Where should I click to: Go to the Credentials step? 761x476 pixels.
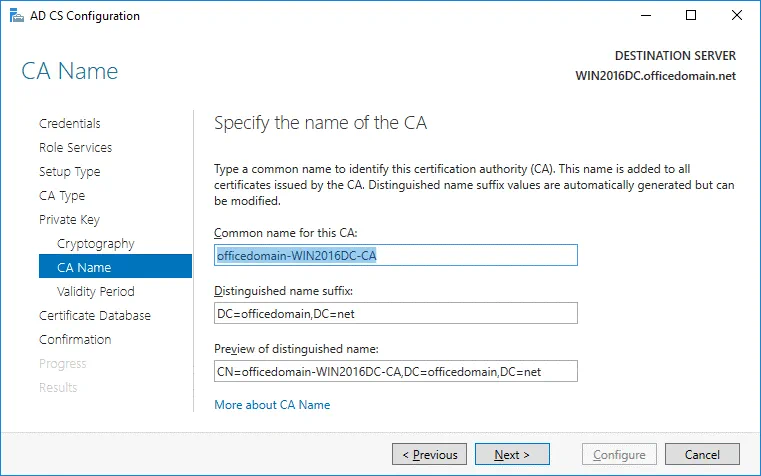coord(70,124)
